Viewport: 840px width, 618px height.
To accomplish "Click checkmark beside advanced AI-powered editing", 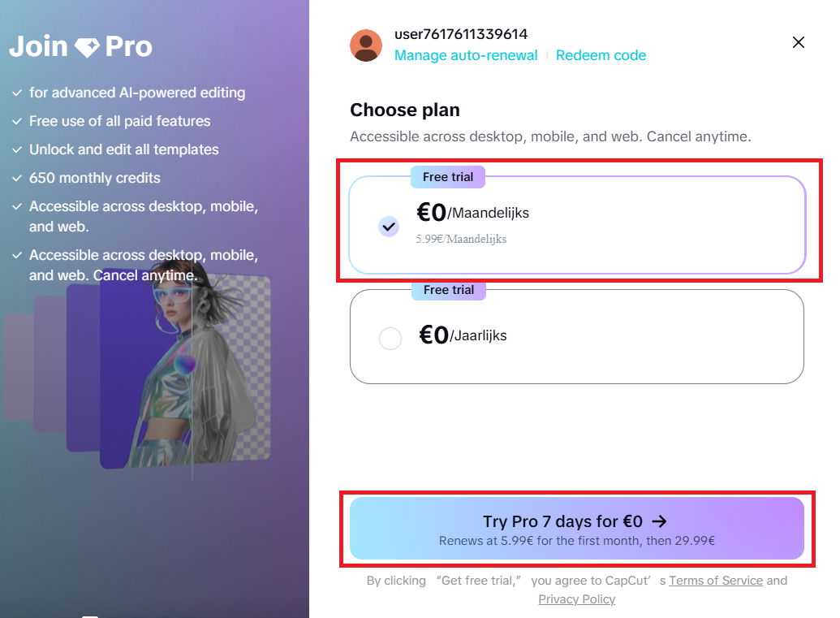I will [x=16, y=93].
